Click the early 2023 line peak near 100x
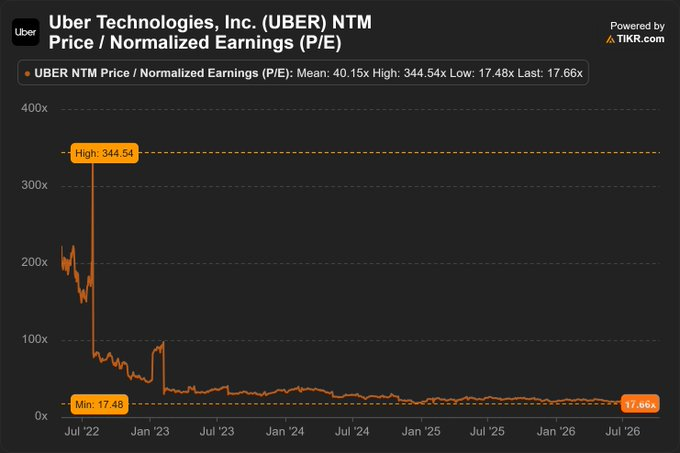Screen dimensions: 680x453 point(163,343)
